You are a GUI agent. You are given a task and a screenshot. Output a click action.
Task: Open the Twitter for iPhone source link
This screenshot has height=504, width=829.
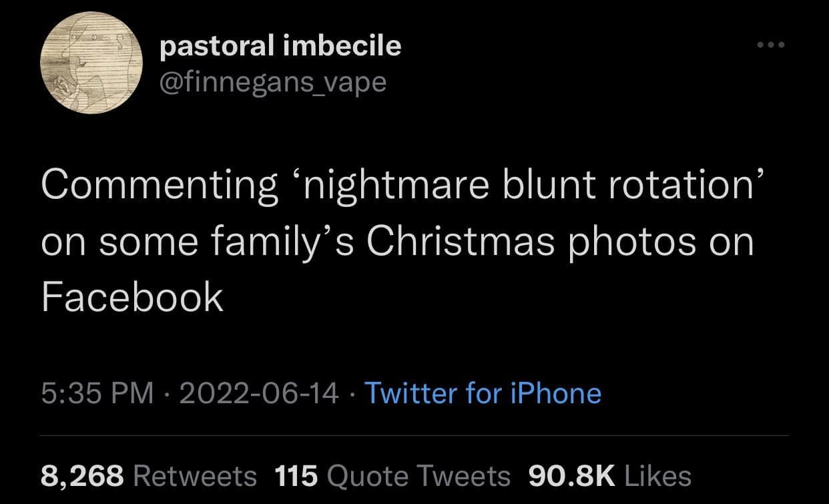pyautogui.click(x=483, y=393)
